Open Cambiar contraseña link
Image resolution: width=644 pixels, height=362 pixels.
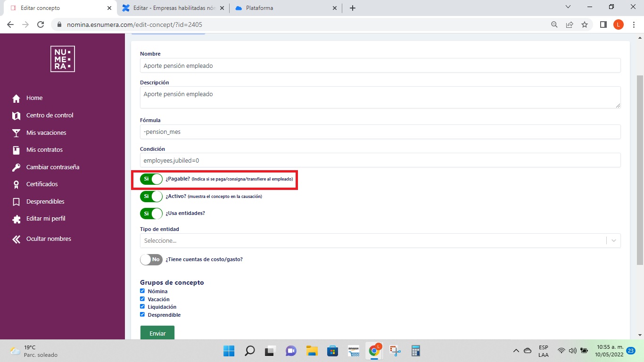[x=53, y=167]
